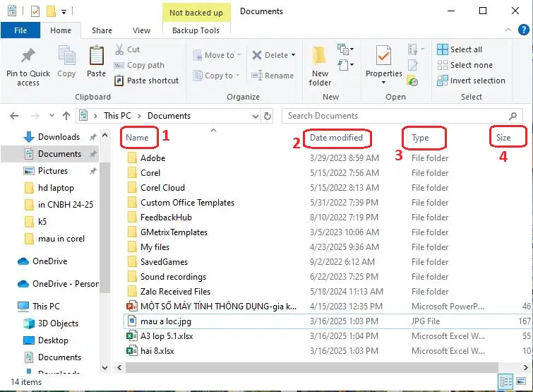Open the File menu
The height and width of the screenshot is (392, 533).
click(x=20, y=30)
